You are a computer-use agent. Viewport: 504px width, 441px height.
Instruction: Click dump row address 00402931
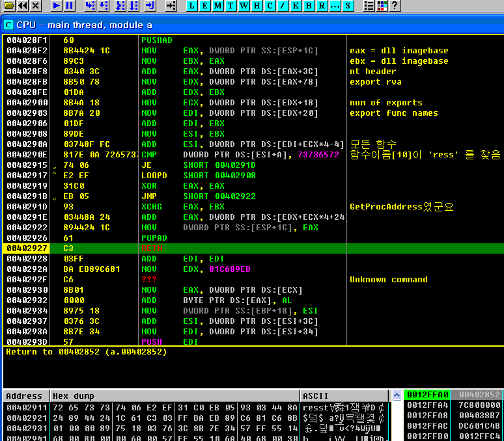pyautogui.click(x=27, y=429)
